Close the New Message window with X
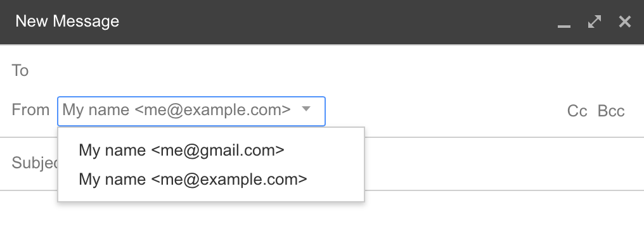Image resolution: width=644 pixels, height=229 pixels. pos(625,22)
